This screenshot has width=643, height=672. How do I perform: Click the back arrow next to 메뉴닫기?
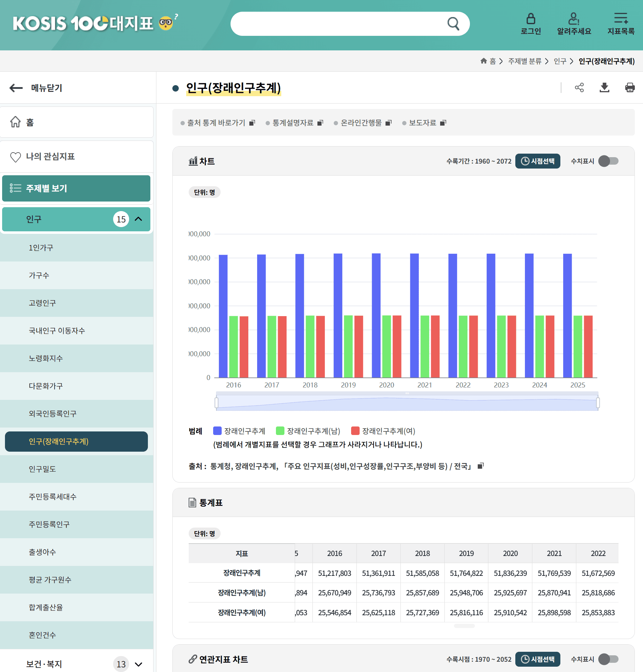point(16,88)
